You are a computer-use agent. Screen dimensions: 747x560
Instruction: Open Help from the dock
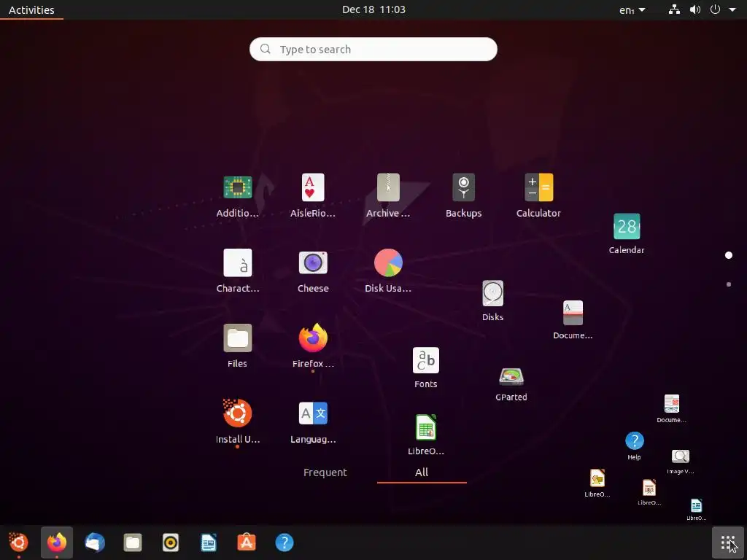[285, 542]
